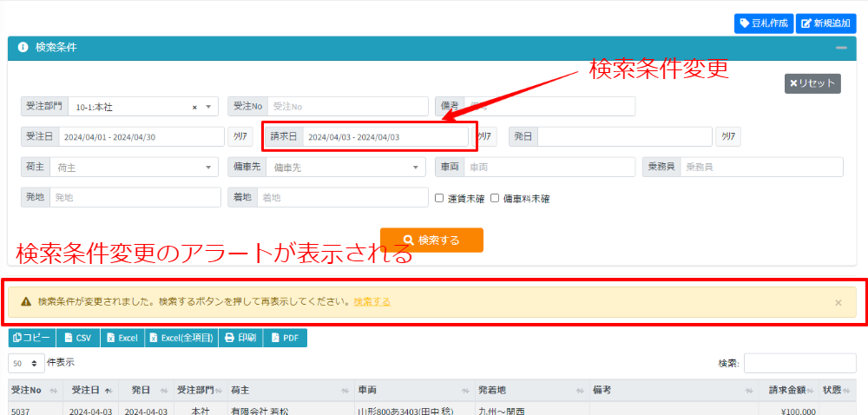Screen dimensions: 868x415
Task: Copy table using the コピー button
Action: pyautogui.click(x=32, y=338)
